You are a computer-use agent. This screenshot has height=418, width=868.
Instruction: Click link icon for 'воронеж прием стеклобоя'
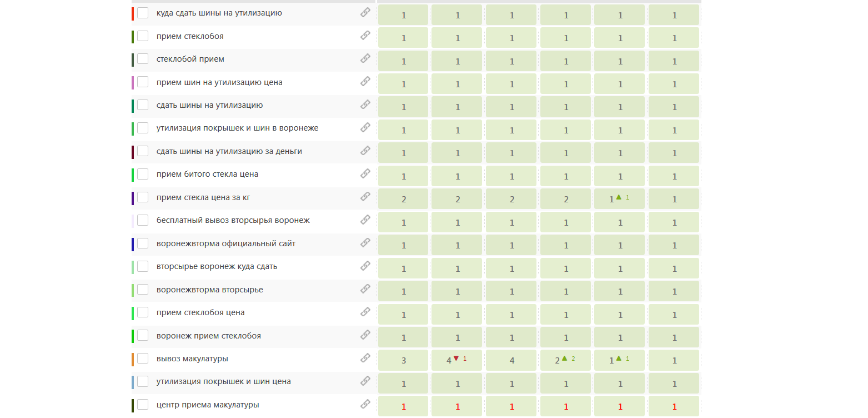point(365,335)
